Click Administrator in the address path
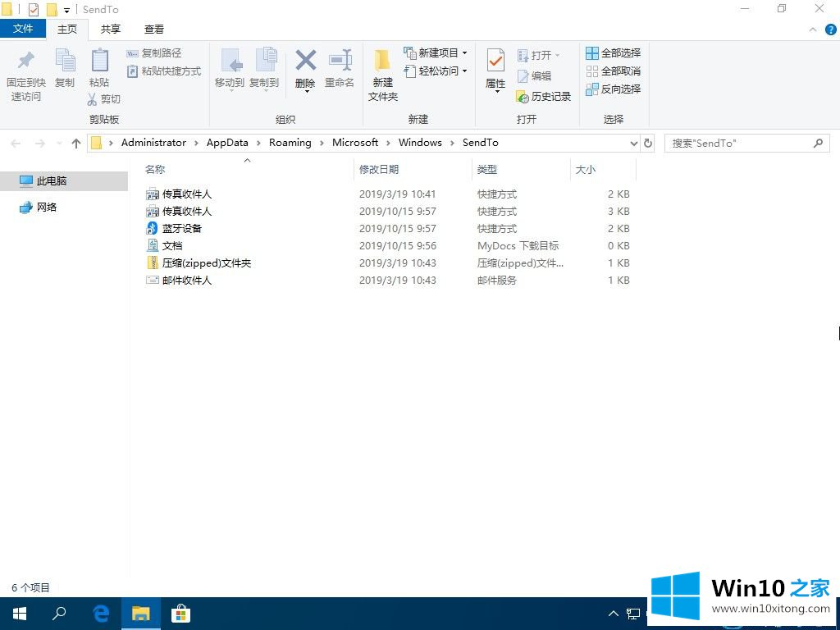The height and width of the screenshot is (630, 840). click(x=153, y=143)
